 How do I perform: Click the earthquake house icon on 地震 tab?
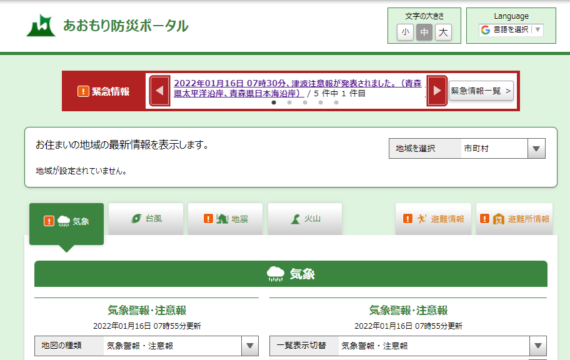pyautogui.click(x=222, y=219)
